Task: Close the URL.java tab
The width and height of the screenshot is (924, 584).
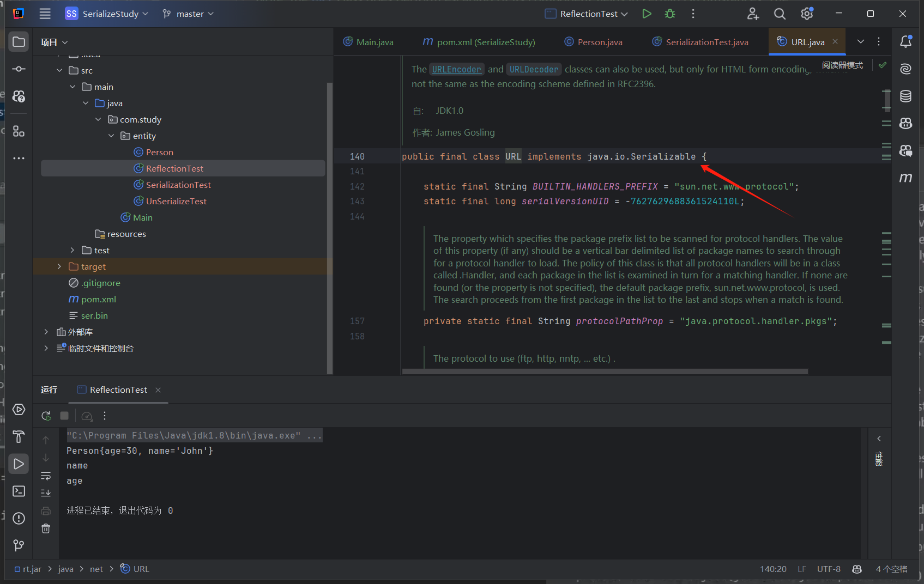Action: 835,41
